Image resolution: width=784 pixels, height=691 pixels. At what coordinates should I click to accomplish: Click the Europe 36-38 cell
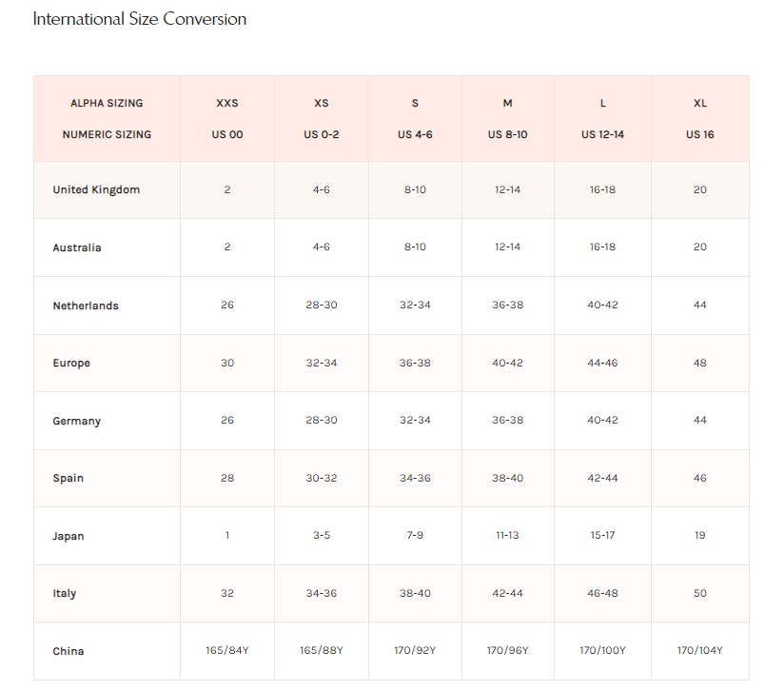[415, 363]
